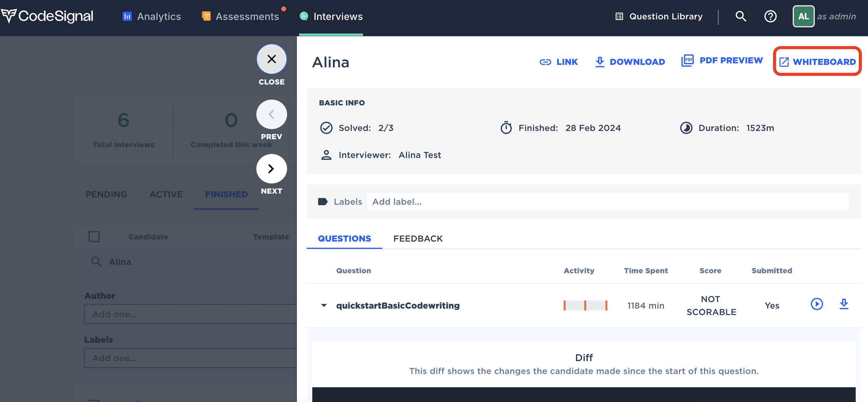Click the Total Interviews count
868x402 pixels.
pos(123,120)
